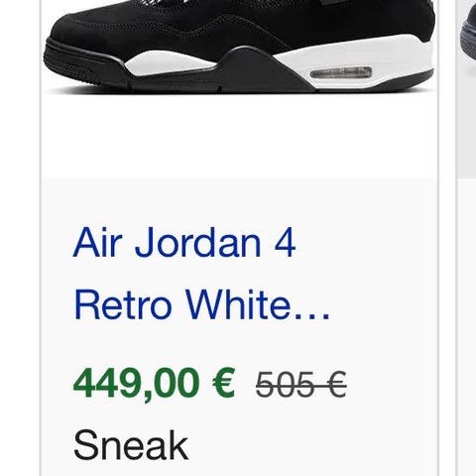Click the digit 4 in the product title
Screen dimensions: 476x476
tap(285, 242)
